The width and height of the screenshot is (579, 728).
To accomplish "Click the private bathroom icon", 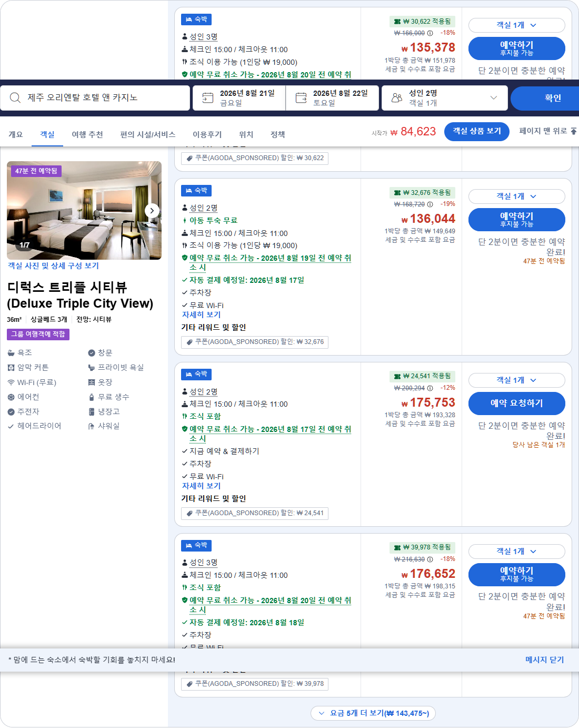I will (x=92, y=368).
